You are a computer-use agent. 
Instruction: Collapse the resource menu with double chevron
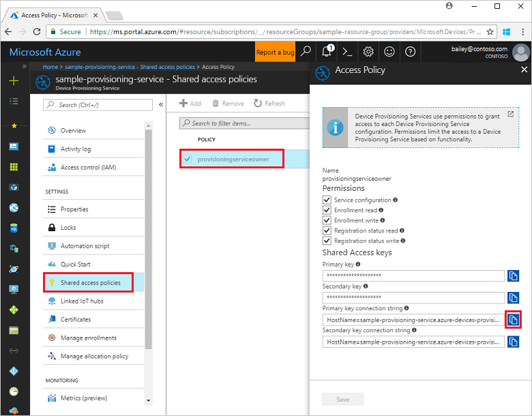coord(161,105)
